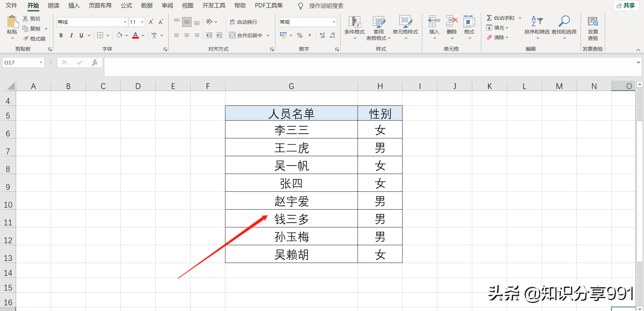The image size is (644, 311).
Task: Select cell containing 钱三多
Action: tap(291, 218)
